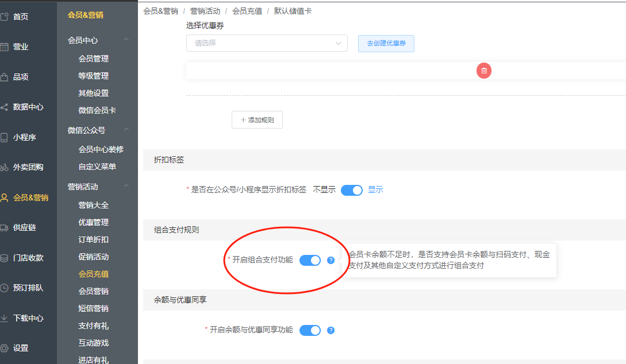This screenshot has height=364, width=626.
Task: Click the 折扣标签 section header
Action: pos(169,160)
